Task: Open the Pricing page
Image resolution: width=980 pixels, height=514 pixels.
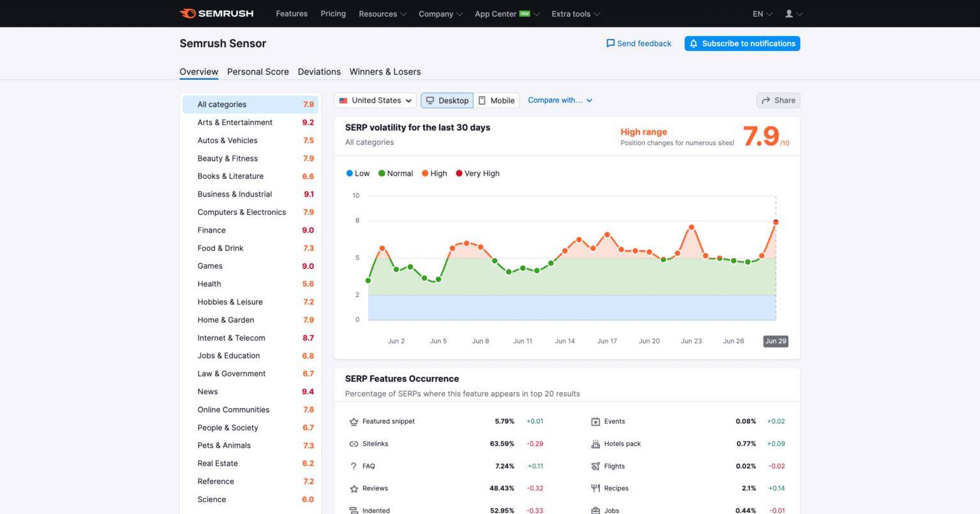Action: 333,13
